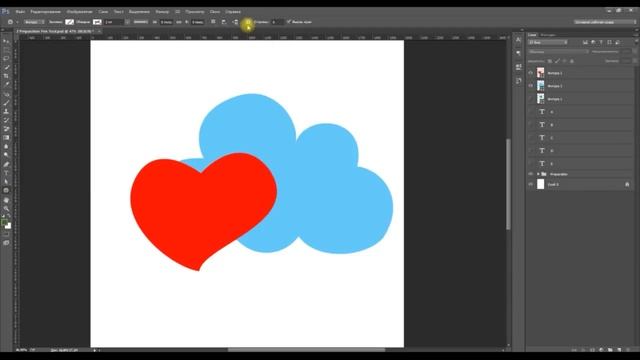This screenshot has height=360, width=640.
Task: Open the workspace switcher dropdown
Action: (605, 22)
